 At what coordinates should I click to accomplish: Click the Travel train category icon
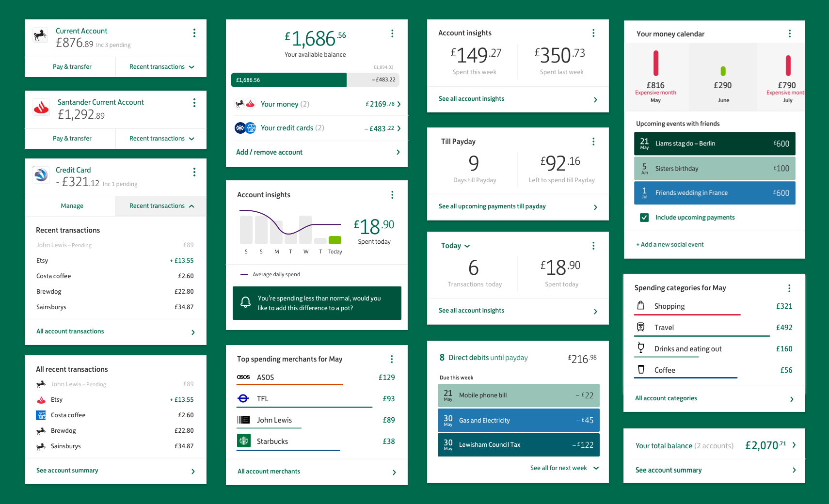click(641, 327)
